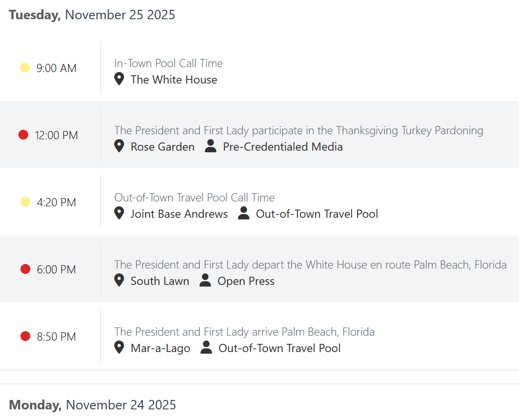Image resolution: width=519 pixels, height=420 pixels.
Task: Click the red dot beside 8:50 PM
Action: pos(25,336)
